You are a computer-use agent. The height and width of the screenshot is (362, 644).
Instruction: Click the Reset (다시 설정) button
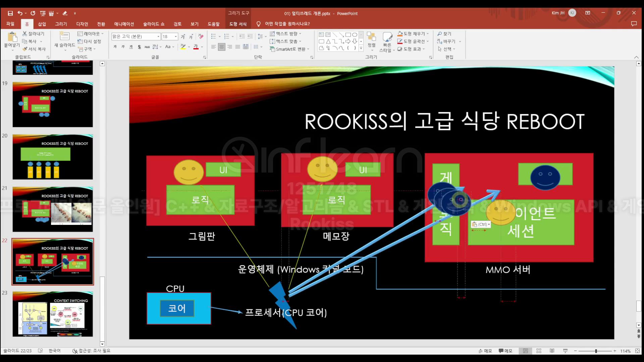[89, 41]
